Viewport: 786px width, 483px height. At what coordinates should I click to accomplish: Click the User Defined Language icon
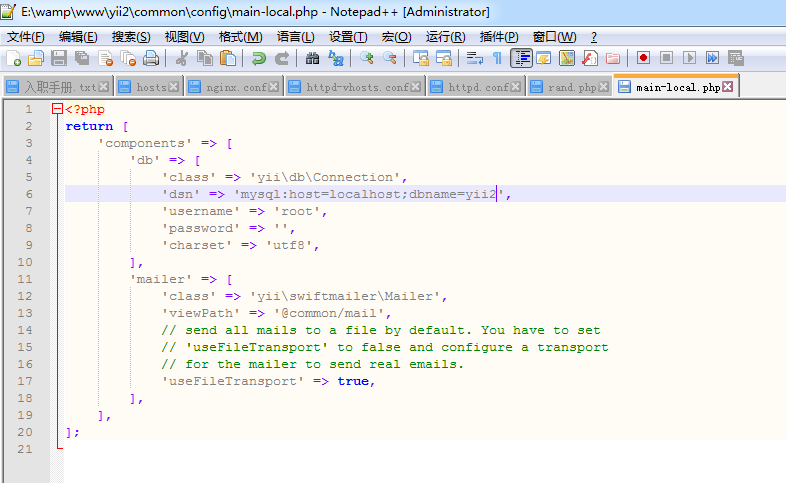click(x=543, y=58)
